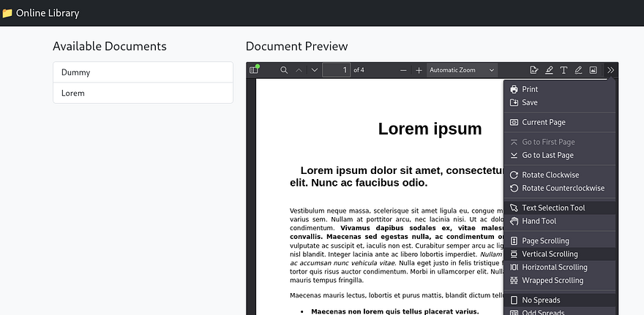Select the add text annotation tool
The width and height of the screenshot is (644, 315).
coord(563,70)
